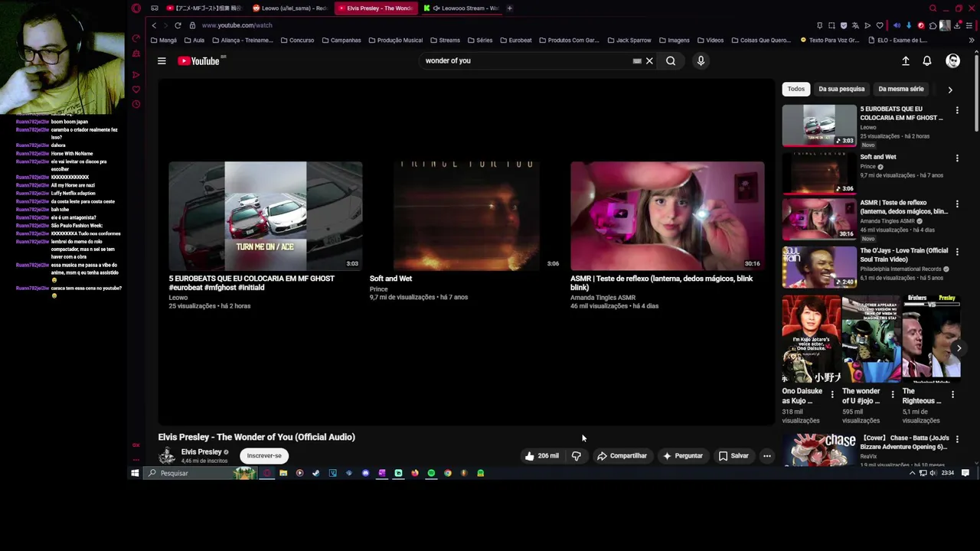
Task: Open the account avatar menu
Action: point(953,60)
